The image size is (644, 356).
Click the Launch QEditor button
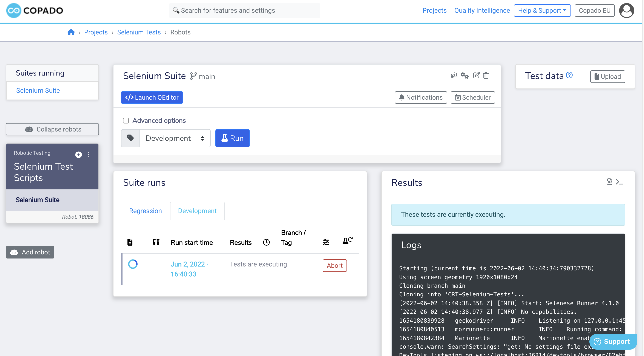click(x=152, y=97)
